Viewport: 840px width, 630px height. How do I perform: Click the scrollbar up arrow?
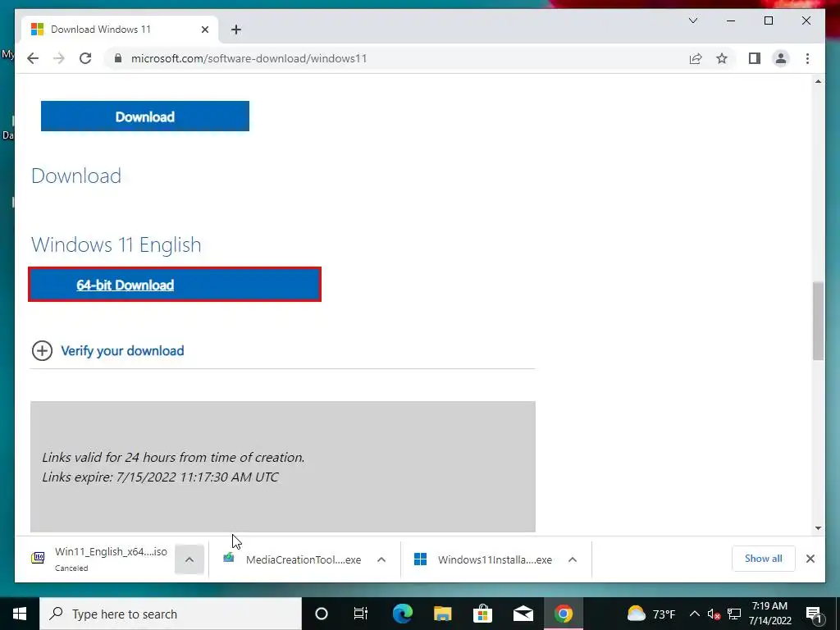818,81
